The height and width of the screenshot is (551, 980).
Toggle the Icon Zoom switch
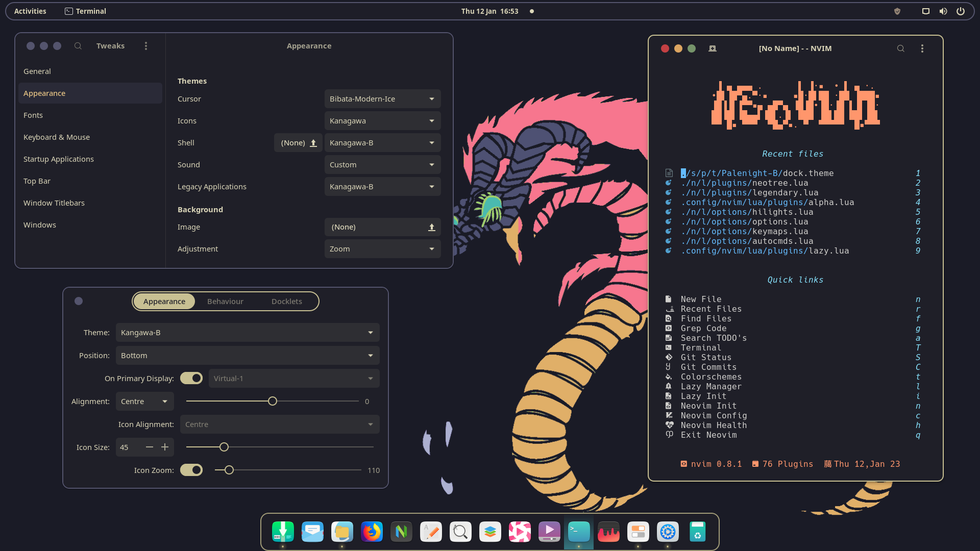pos(191,470)
